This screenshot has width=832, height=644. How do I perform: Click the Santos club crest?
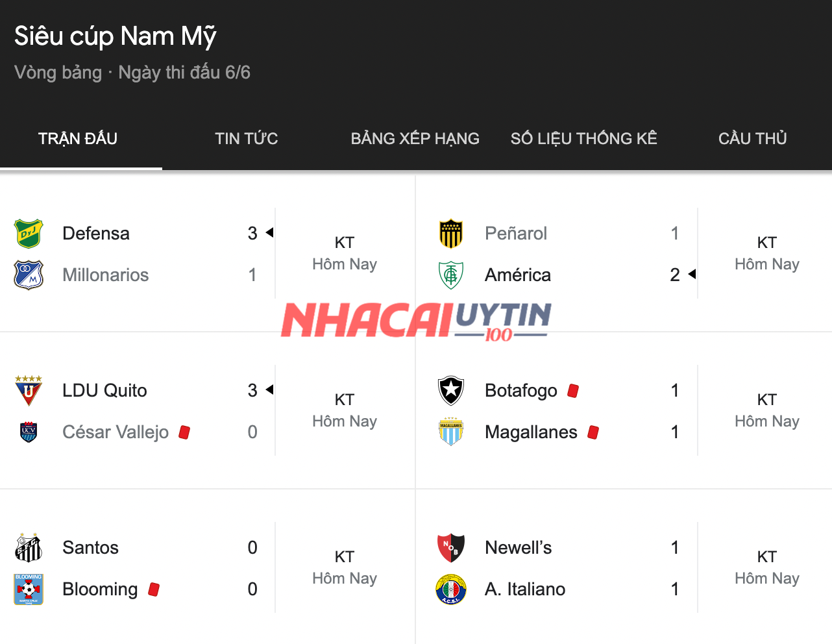point(29,548)
